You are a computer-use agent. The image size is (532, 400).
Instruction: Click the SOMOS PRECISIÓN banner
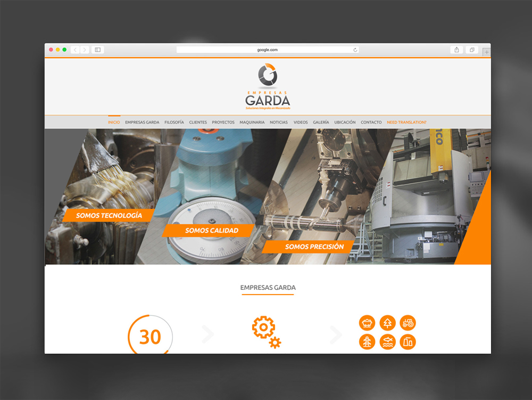pos(308,247)
